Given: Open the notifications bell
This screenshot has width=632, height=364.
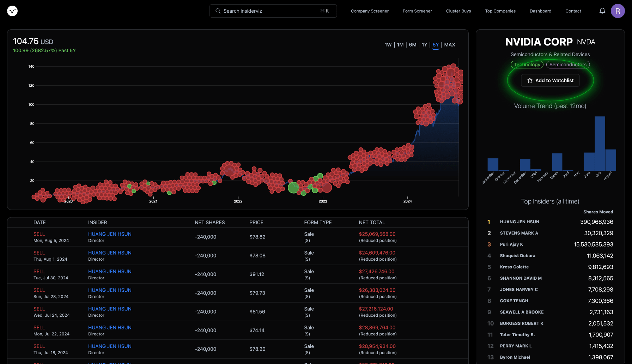Looking at the screenshot, I should pyautogui.click(x=602, y=11).
